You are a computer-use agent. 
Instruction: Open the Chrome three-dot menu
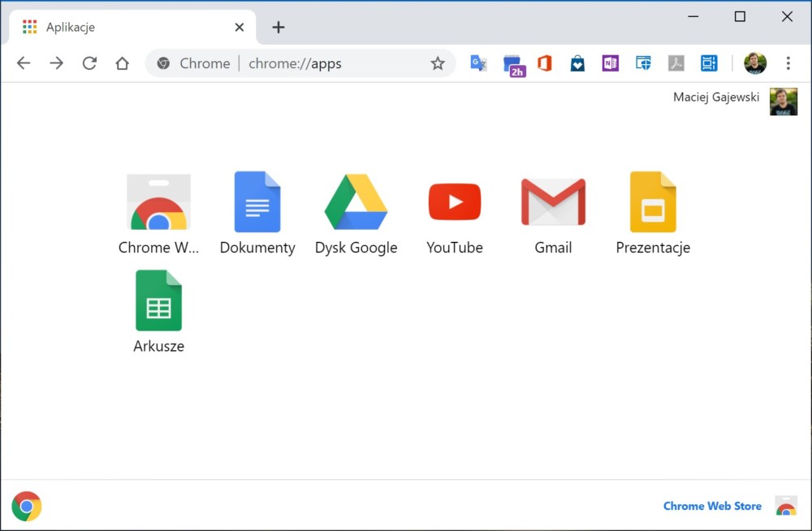[x=788, y=63]
